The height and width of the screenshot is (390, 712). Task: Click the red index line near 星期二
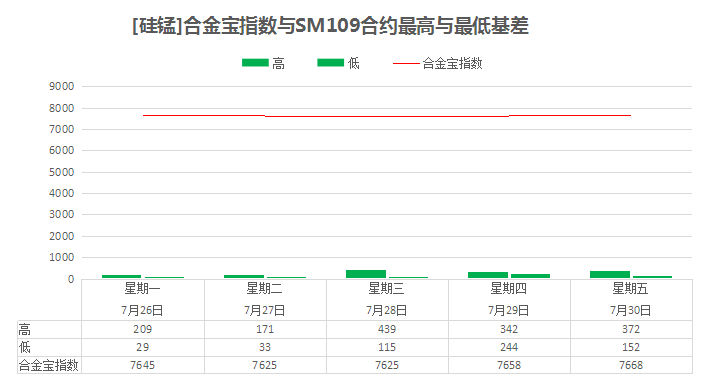(265, 116)
